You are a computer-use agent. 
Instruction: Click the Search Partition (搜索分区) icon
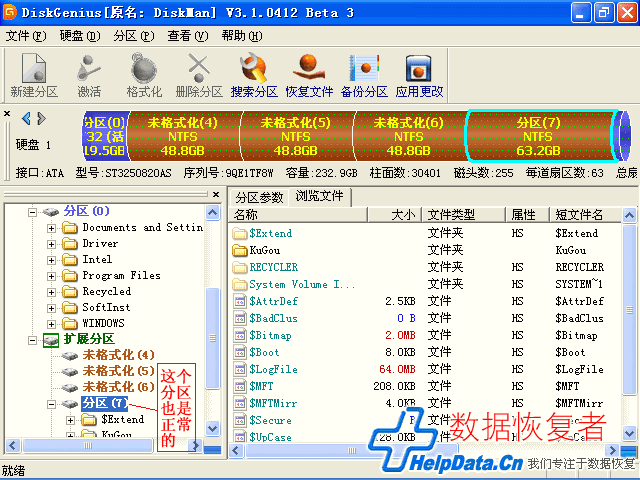pos(254,76)
